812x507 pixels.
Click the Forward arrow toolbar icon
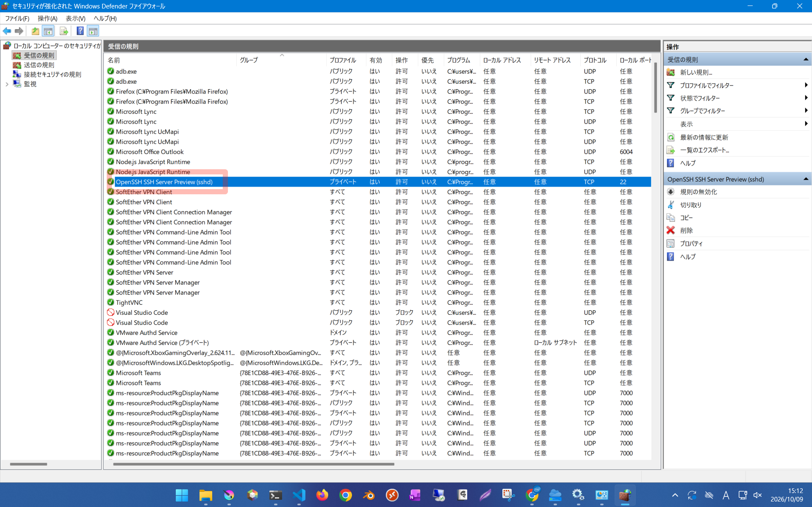[x=19, y=31]
